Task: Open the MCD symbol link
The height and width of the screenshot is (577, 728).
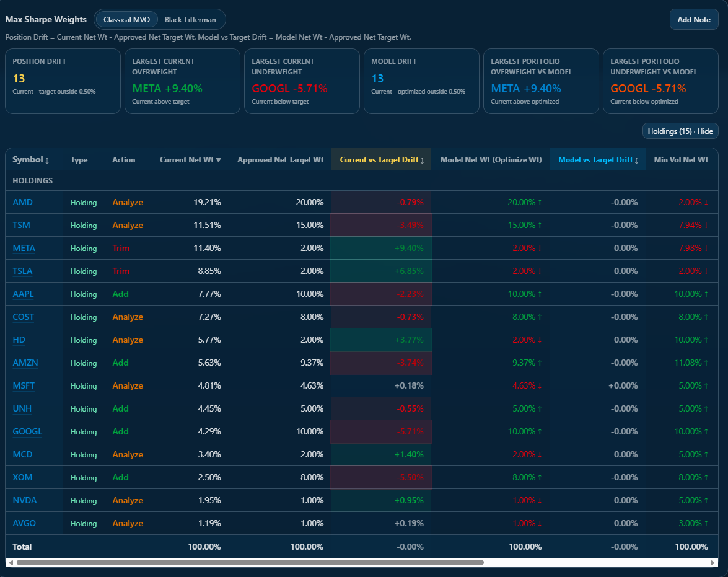Action: pos(22,454)
